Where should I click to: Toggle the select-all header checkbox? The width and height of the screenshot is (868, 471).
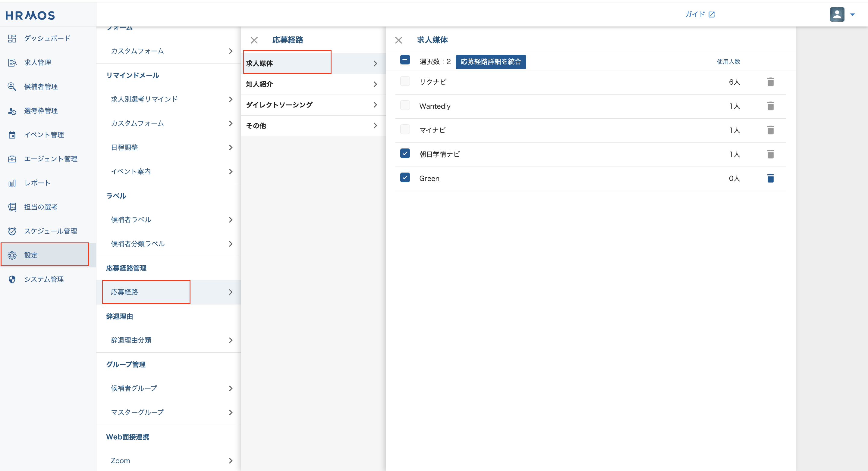tap(405, 60)
